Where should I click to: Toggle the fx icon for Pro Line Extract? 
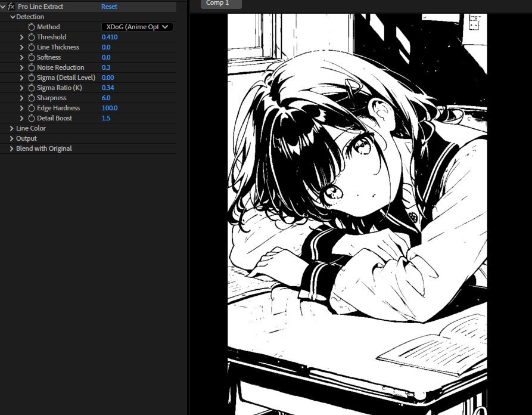pyautogui.click(x=11, y=7)
